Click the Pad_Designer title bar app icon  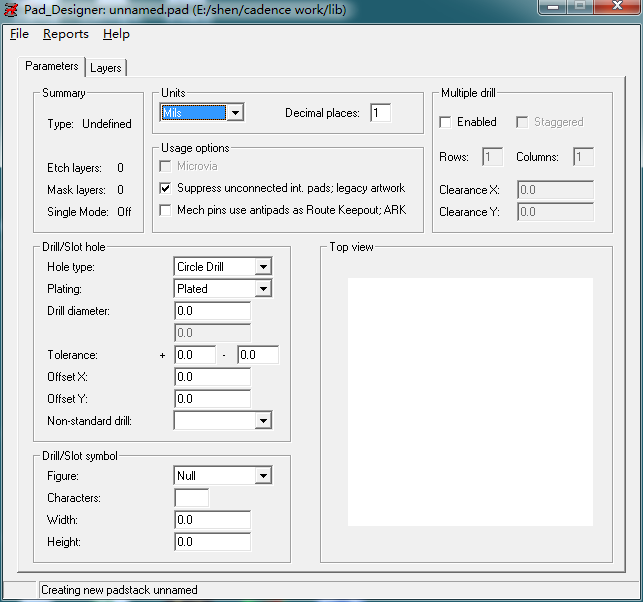(x=11, y=9)
